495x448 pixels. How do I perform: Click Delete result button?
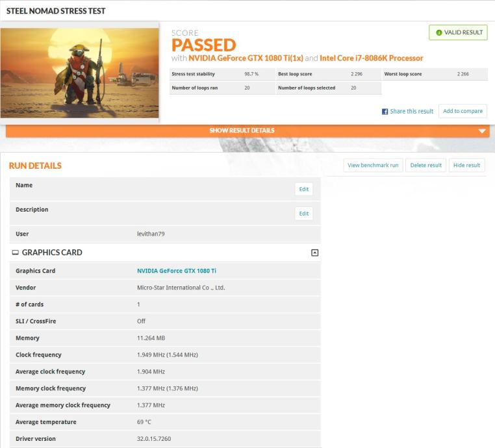pos(425,165)
